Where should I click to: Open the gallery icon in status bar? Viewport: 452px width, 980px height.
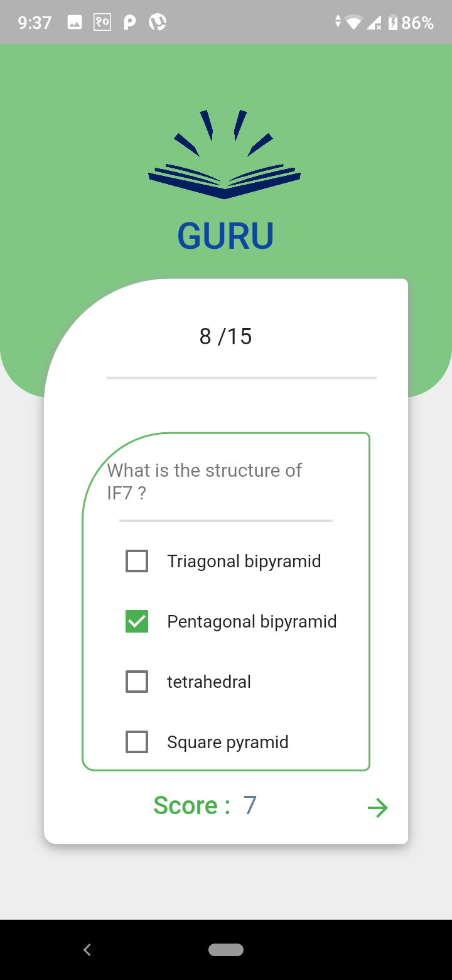point(75,21)
